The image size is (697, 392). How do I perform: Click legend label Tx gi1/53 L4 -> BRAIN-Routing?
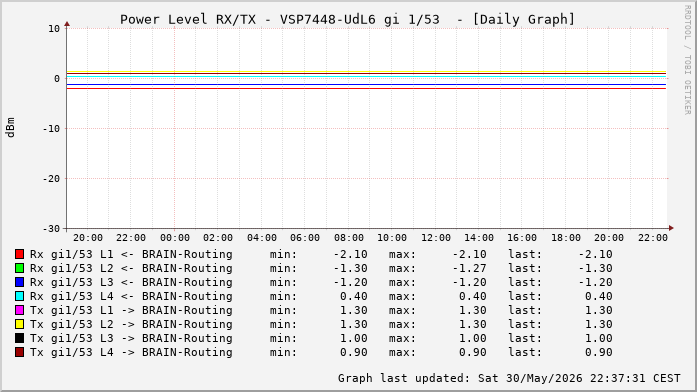[131, 352]
